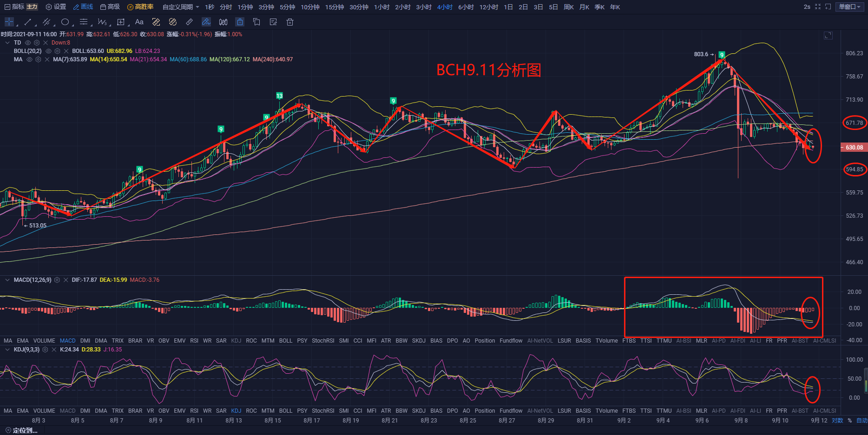Screen dimensions: 868x435
Task: Switch to the 周K timeframe
Action: pos(569,7)
